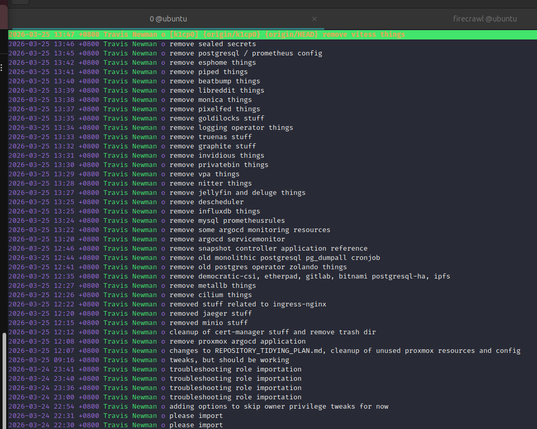Select commit "adding options to skip owner privilege tweaks"
The image size is (537, 429).
[273, 406]
